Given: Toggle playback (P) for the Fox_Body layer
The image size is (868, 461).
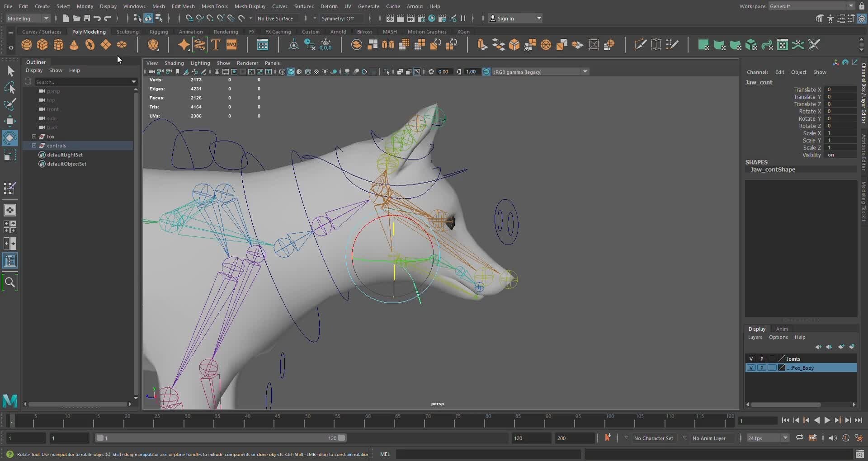Looking at the screenshot, I should click(761, 368).
